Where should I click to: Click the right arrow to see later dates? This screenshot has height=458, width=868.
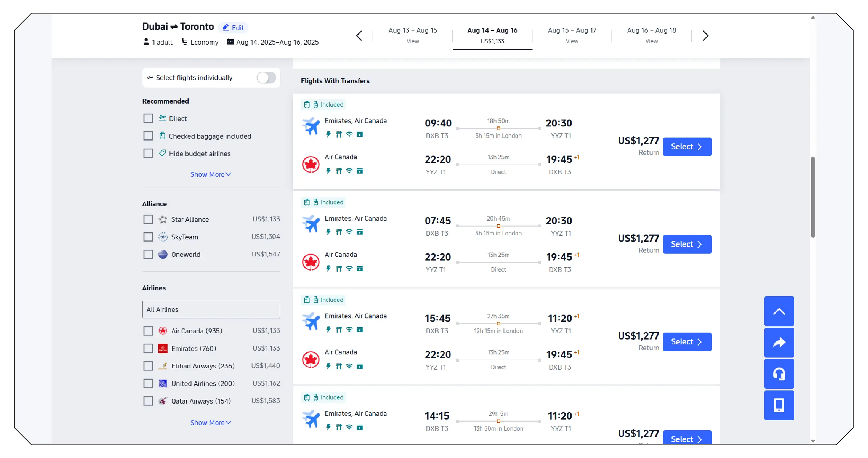705,36
